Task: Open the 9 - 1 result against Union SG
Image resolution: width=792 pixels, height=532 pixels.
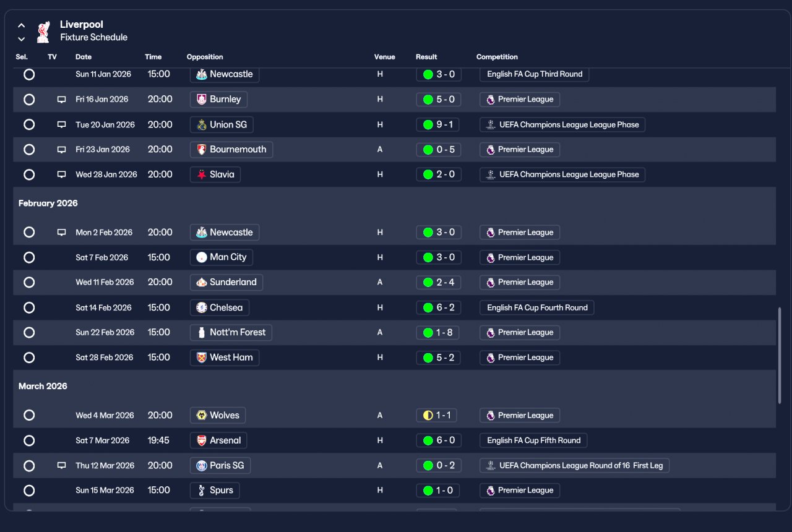Action: tap(439, 124)
